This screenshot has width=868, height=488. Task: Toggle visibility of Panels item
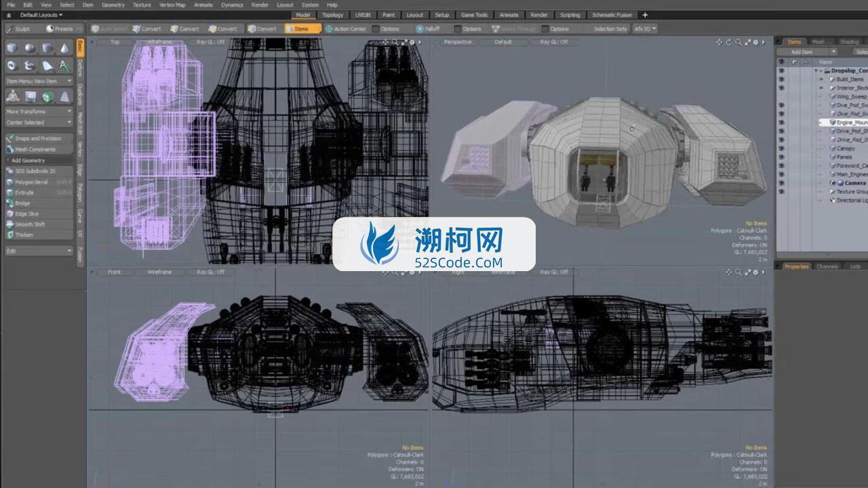coord(781,157)
